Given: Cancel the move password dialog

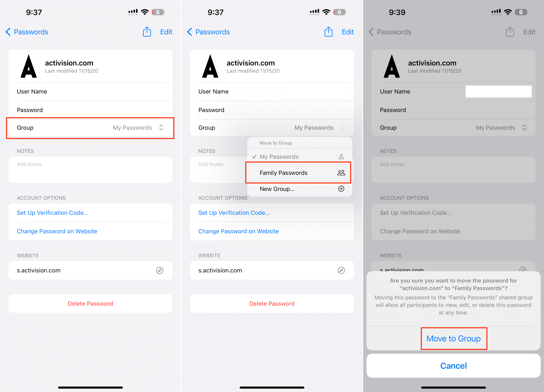Looking at the screenshot, I should pos(453,366).
